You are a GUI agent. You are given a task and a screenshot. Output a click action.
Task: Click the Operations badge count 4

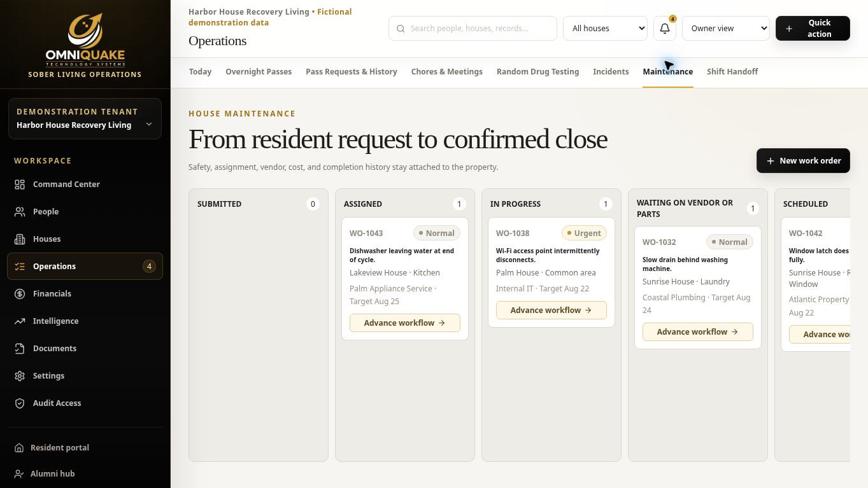(149, 267)
